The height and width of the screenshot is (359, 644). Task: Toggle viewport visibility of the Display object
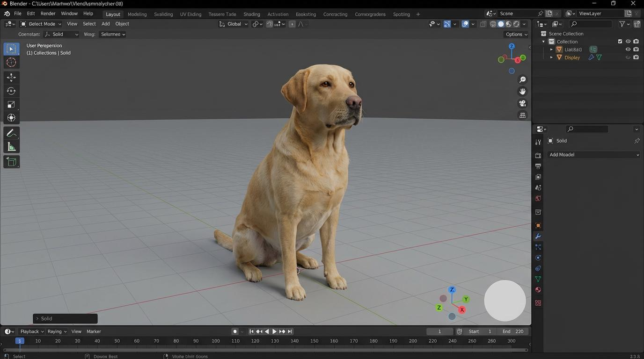pos(629,57)
